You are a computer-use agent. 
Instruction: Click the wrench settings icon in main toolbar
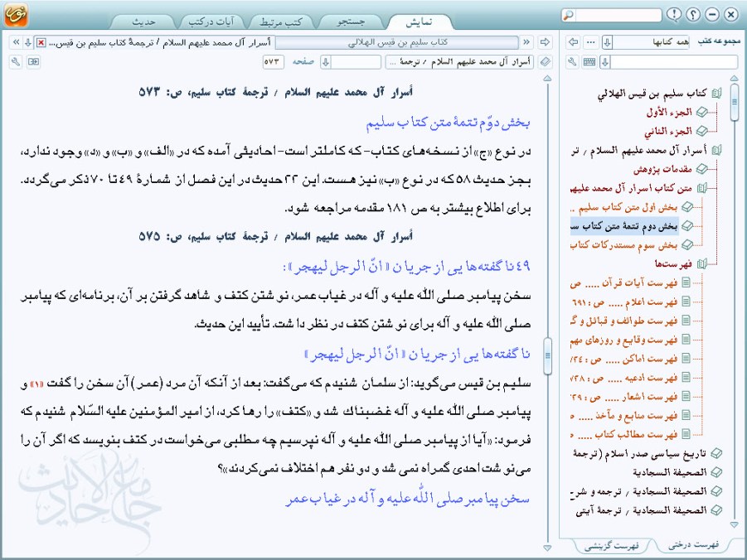coord(16,62)
